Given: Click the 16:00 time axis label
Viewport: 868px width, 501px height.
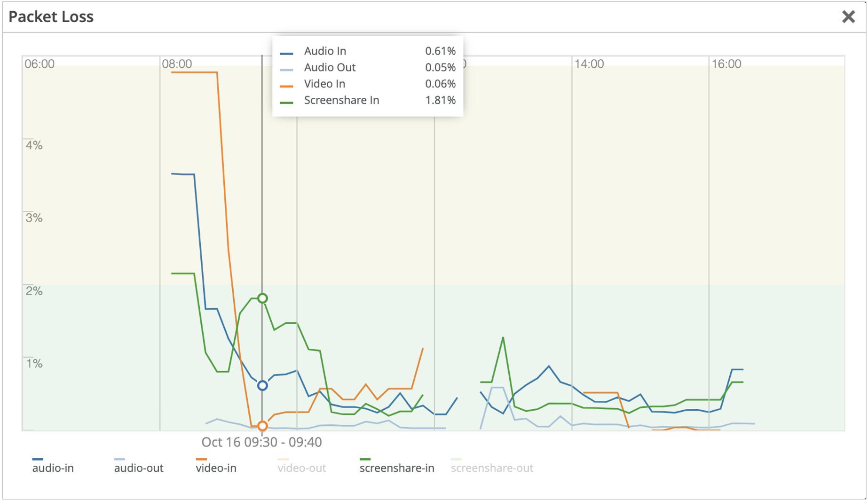Looking at the screenshot, I should pos(726,64).
